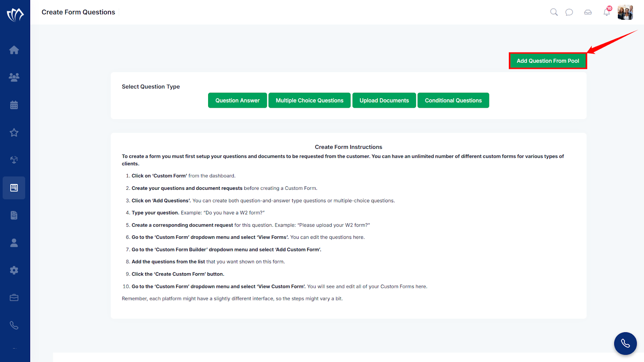
Task: Open the cube package icon in sidebar
Action: pos(14,160)
